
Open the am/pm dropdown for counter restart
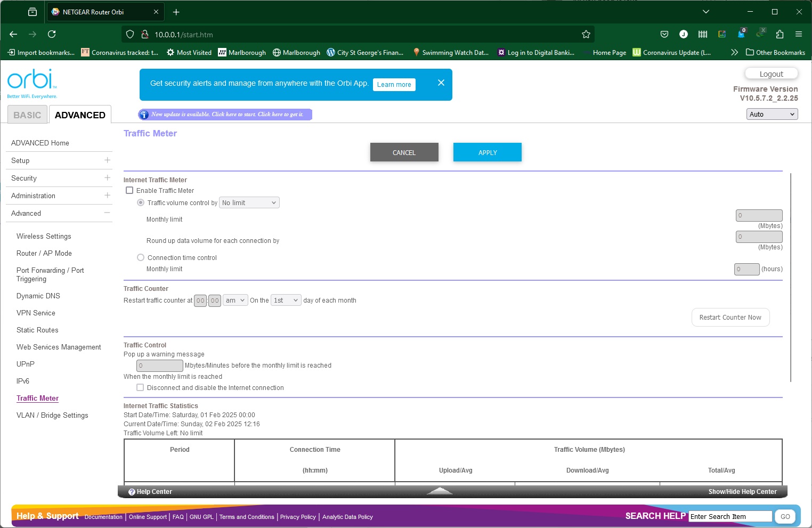[236, 300]
